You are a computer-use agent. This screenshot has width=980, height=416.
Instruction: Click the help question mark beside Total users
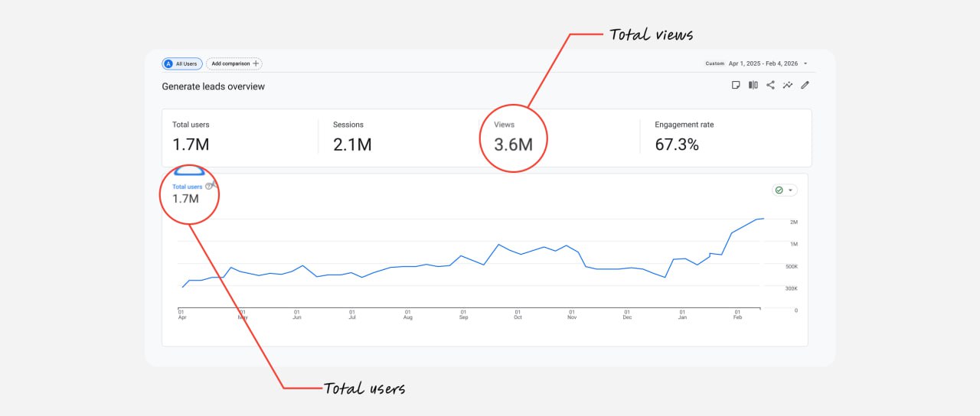(x=208, y=186)
